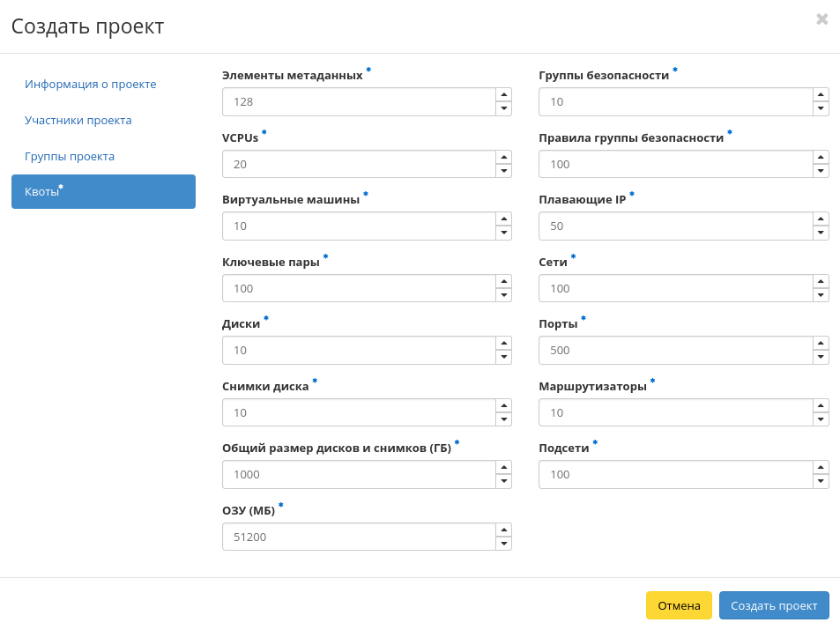Image resolution: width=840 pixels, height=630 pixels.
Task: Decrease Подсети value with down arrow
Action: click(820, 481)
